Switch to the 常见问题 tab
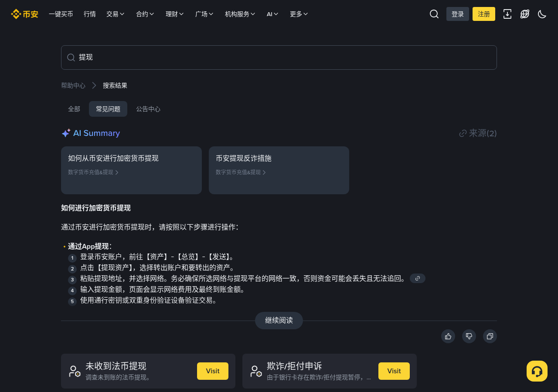The height and width of the screenshot is (392, 558). click(x=108, y=109)
